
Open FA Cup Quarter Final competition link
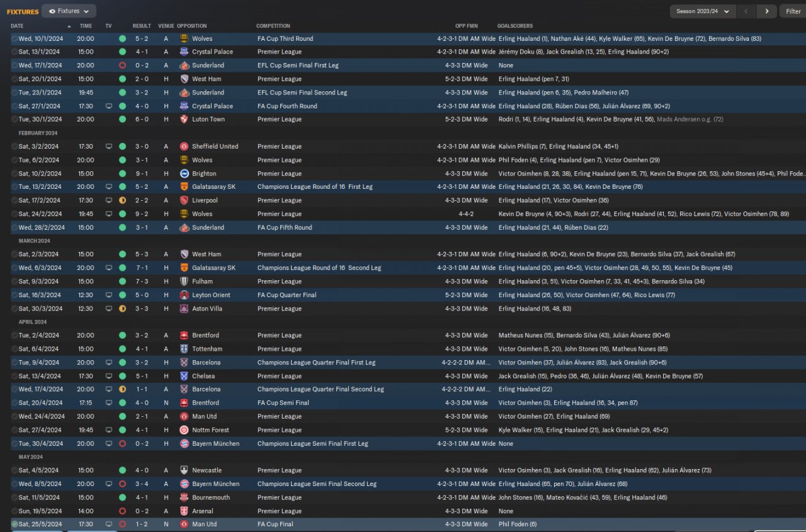click(x=288, y=295)
